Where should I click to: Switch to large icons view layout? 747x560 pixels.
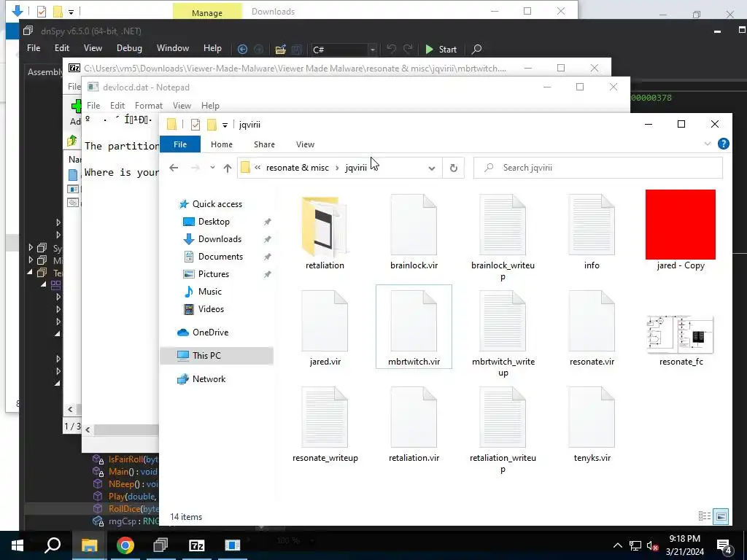pyautogui.click(x=721, y=516)
